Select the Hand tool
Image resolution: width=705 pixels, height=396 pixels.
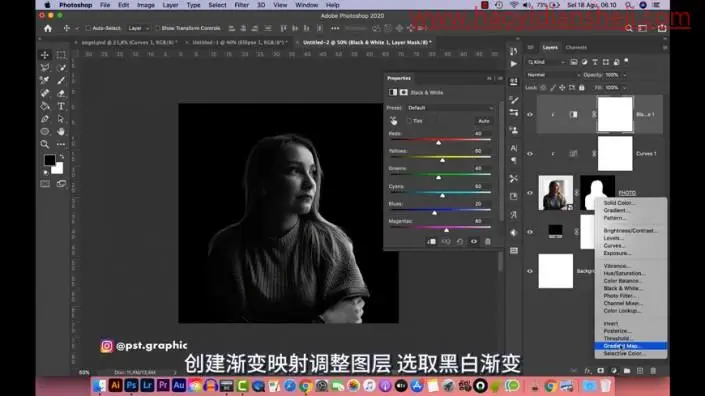(x=61, y=132)
